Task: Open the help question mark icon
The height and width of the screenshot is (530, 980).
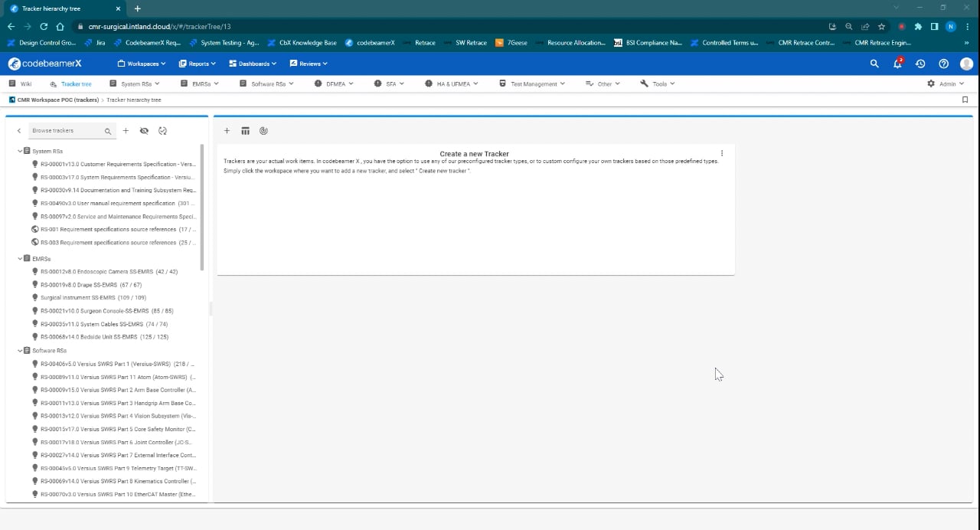Action: click(x=943, y=64)
